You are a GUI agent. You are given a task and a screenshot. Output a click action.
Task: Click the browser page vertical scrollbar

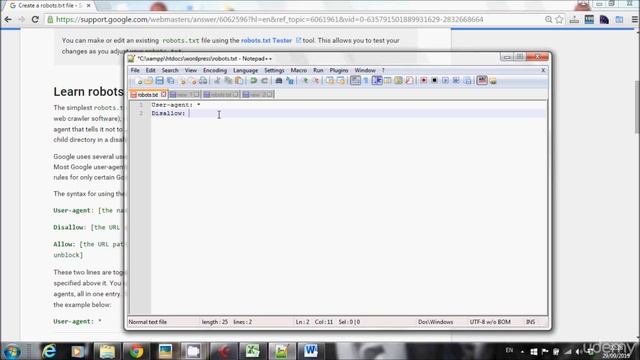point(637,107)
